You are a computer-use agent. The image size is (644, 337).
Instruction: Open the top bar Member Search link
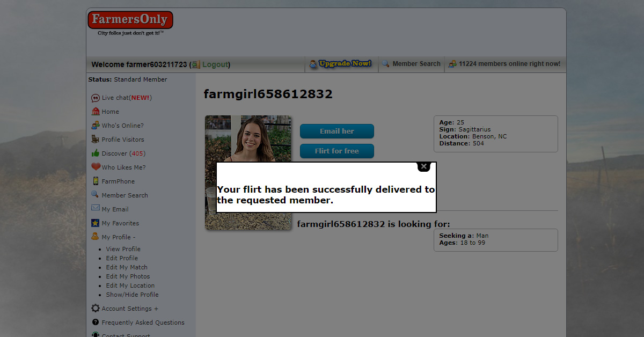pos(416,64)
